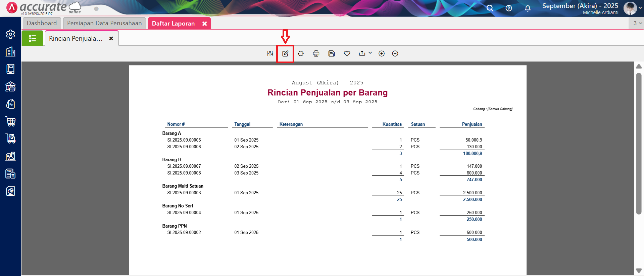Screen dimensions: 644x276
Task: Print the report using the printer icon
Action: pyautogui.click(x=316, y=53)
